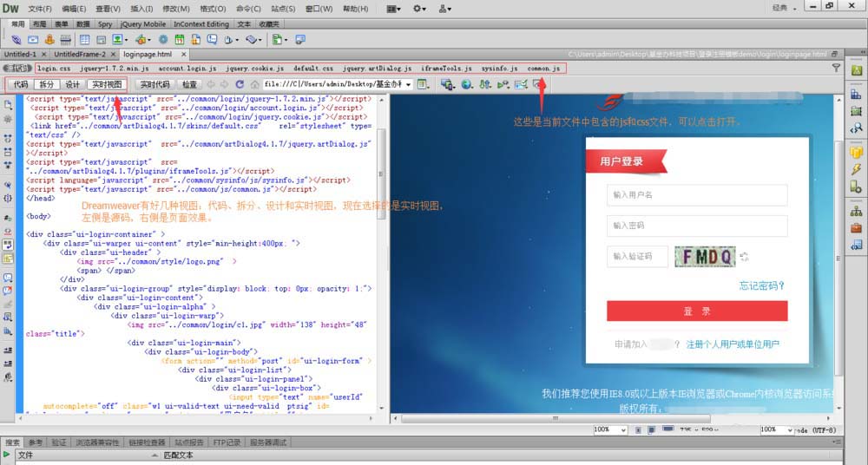Open the file address dropdown
Viewport: 868px width, 465px height.
point(409,84)
